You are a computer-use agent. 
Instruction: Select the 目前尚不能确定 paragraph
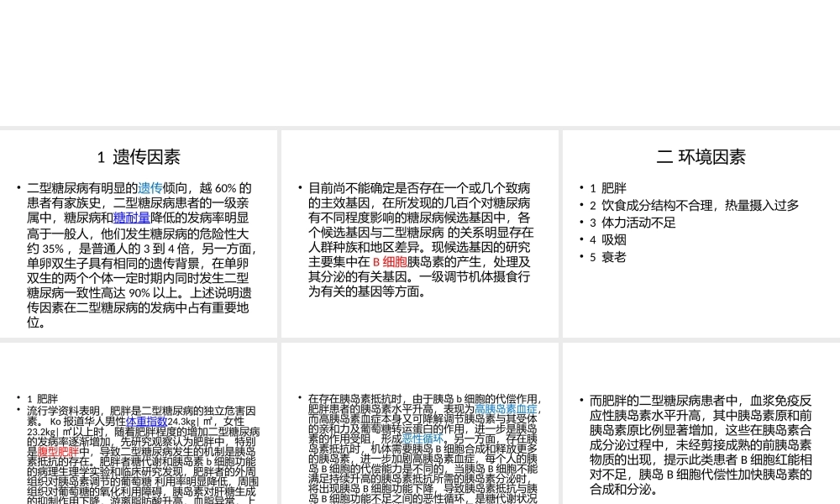pyautogui.click(x=420, y=239)
